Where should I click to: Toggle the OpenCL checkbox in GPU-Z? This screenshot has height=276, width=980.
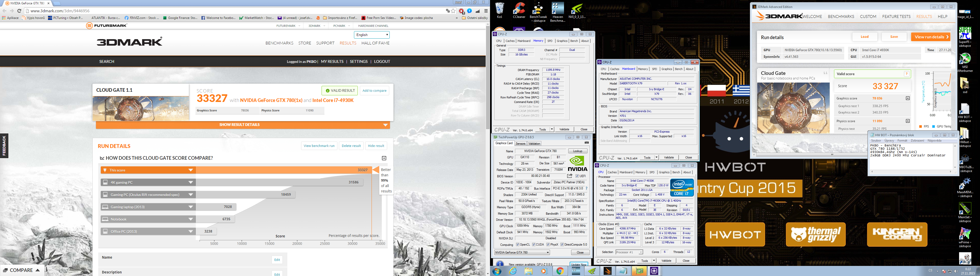click(517, 245)
